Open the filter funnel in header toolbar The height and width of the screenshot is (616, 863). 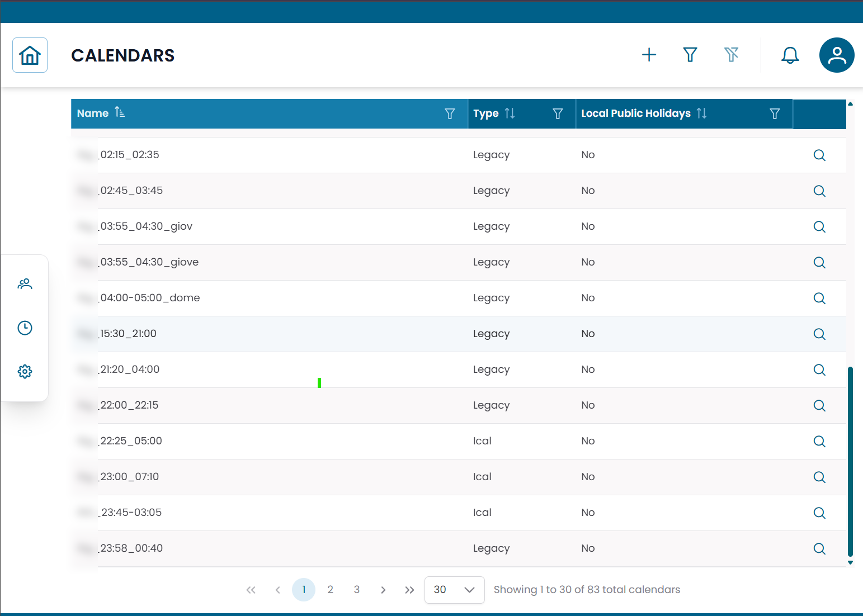[690, 55]
